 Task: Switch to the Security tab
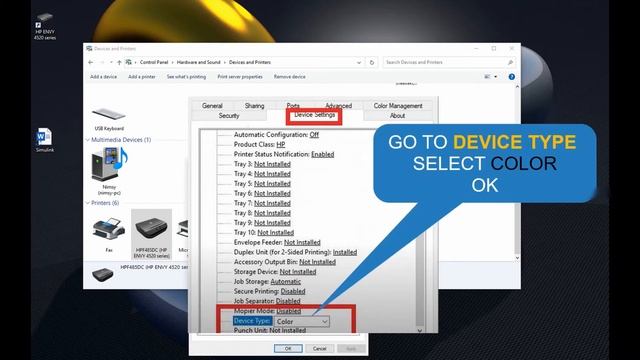[x=229, y=116]
